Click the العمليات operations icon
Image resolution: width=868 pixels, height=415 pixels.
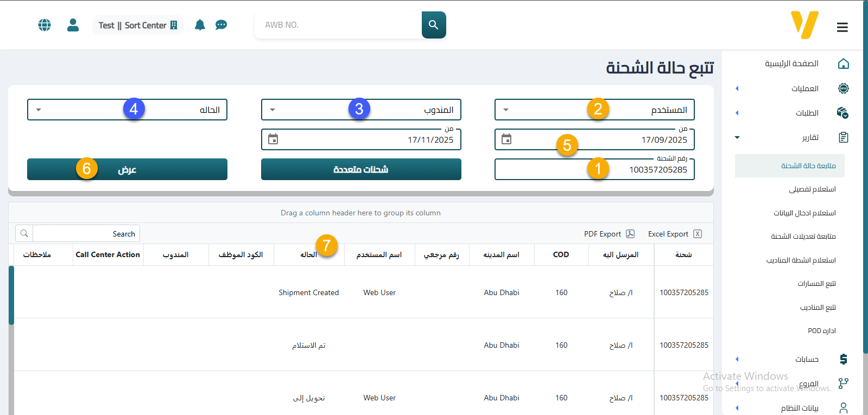coord(844,88)
